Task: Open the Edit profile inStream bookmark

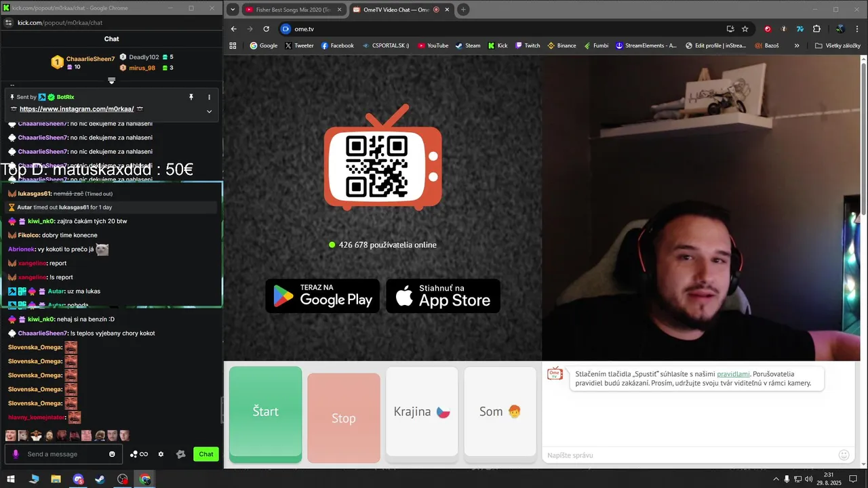Action: (715, 45)
